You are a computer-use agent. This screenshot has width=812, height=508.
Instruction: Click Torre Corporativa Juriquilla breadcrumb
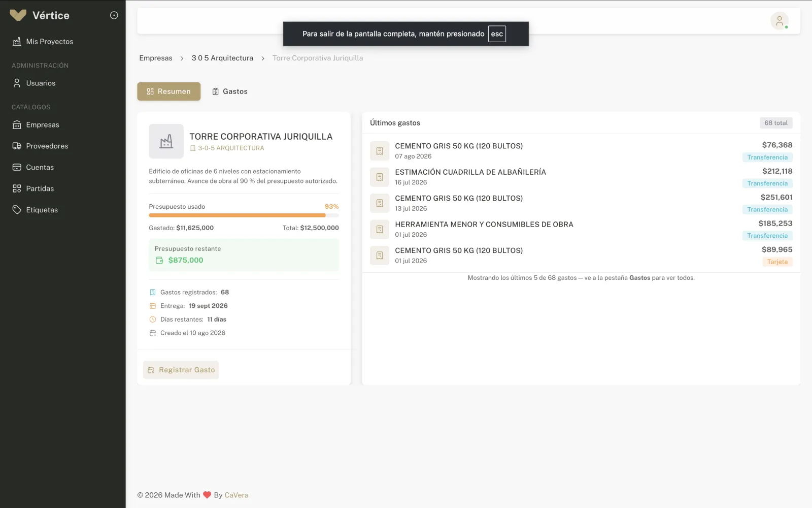(x=318, y=58)
